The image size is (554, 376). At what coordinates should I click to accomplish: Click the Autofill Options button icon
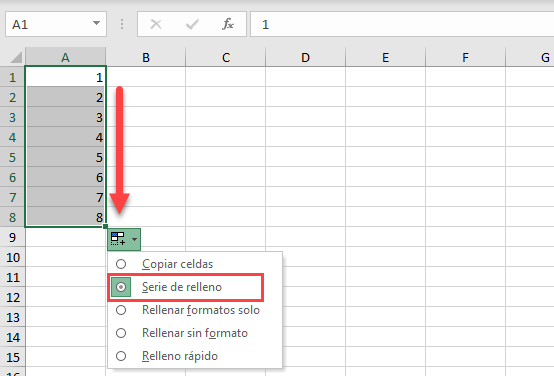click(x=118, y=239)
